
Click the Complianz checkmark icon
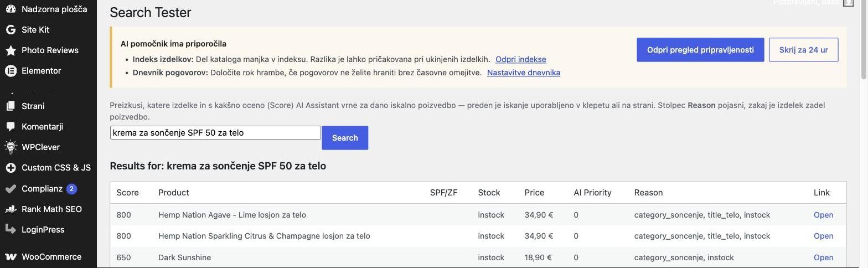click(11, 189)
